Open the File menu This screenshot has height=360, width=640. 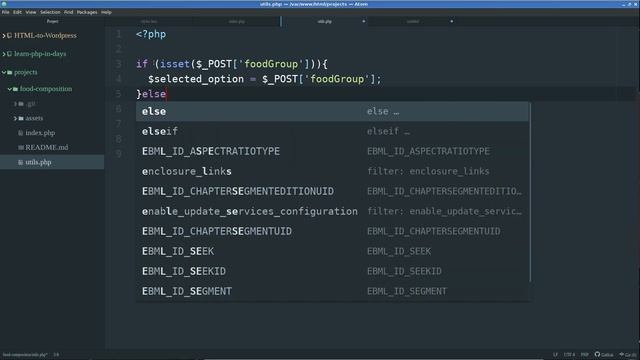coord(5,12)
